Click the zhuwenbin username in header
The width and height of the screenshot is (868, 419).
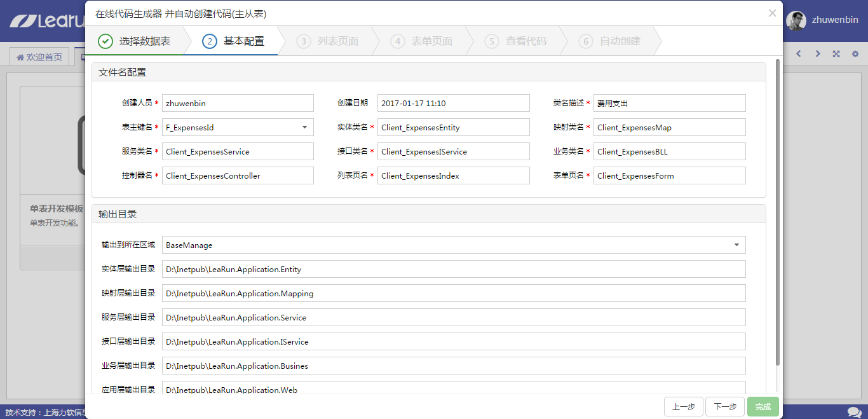tap(835, 20)
